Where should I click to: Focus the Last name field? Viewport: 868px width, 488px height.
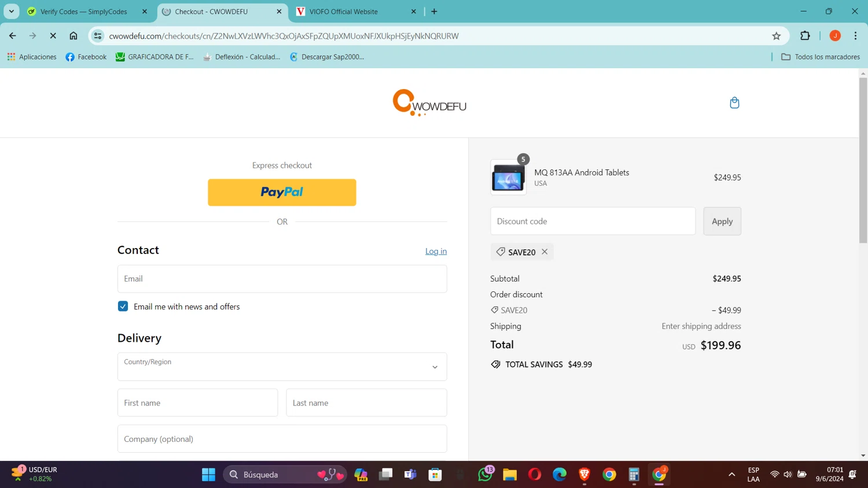point(366,402)
